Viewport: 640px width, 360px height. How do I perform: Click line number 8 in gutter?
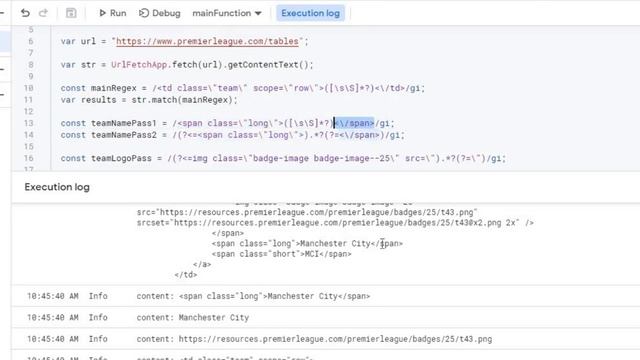click(31, 64)
